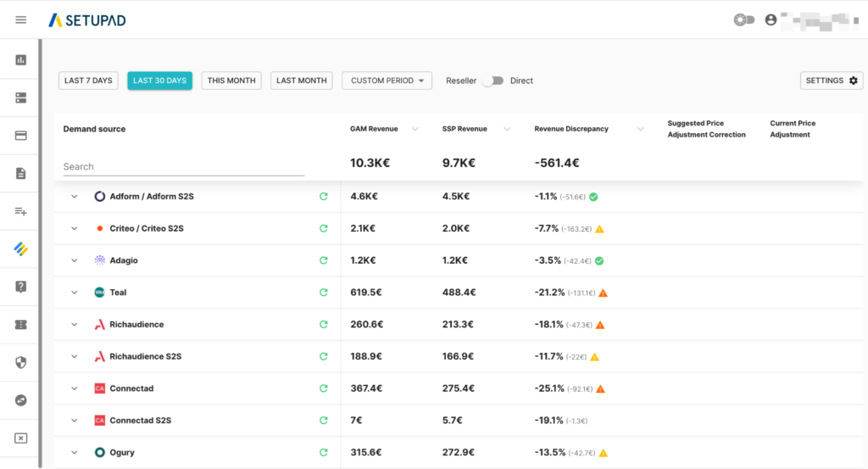Image resolution: width=868 pixels, height=469 pixels.
Task: Open the shield security sidebar icon
Action: (20, 363)
